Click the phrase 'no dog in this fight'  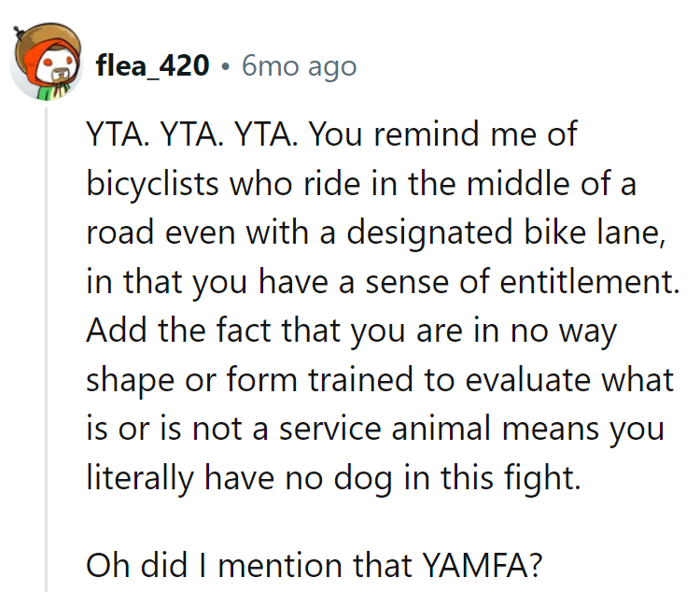click(x=429, y=478)
